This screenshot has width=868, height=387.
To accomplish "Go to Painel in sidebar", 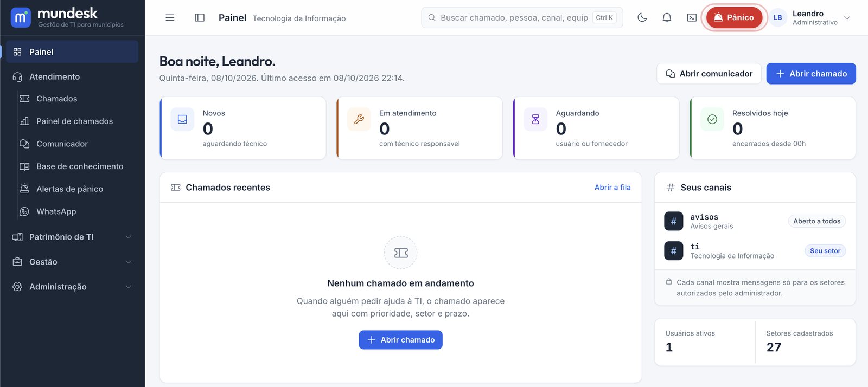I will tap(72, 51).
